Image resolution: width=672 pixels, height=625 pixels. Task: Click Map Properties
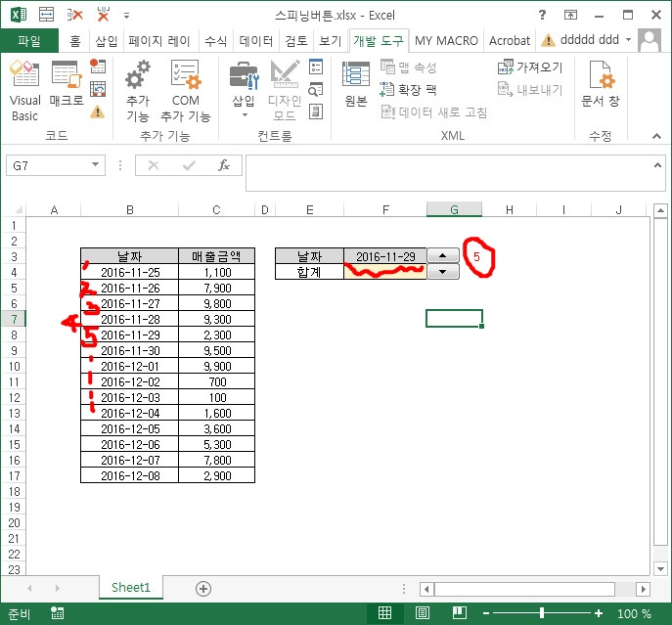tap(409, 67)
